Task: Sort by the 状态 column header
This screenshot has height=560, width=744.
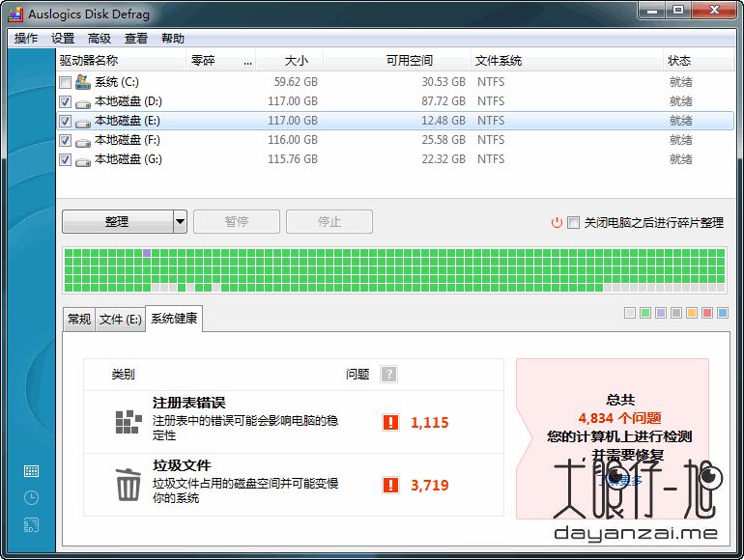Action: (699, 60)
